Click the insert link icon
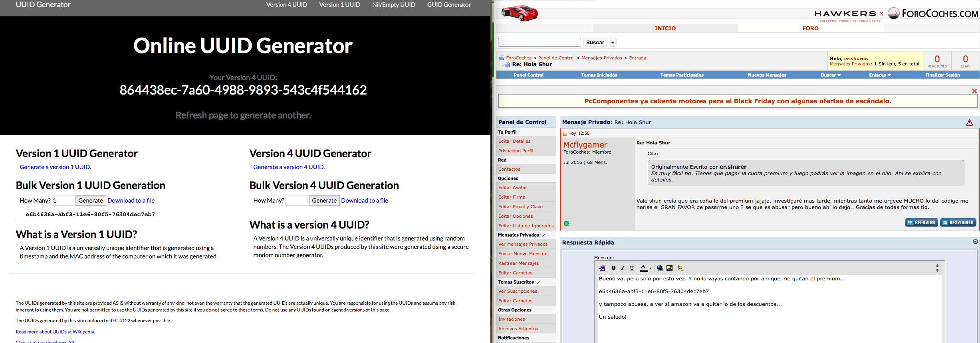The image size is (980, 343). pyautogui.click(x=660, y=268)
